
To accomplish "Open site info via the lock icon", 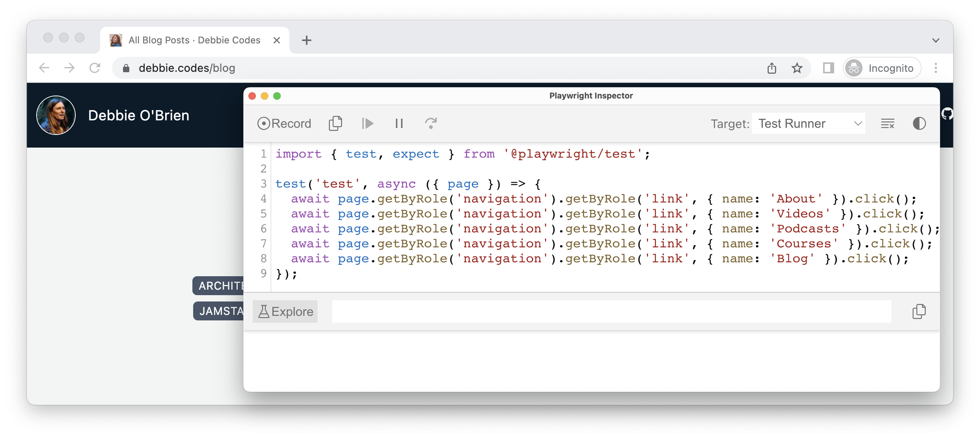I will pyautogui.click(x=126, y=68).
